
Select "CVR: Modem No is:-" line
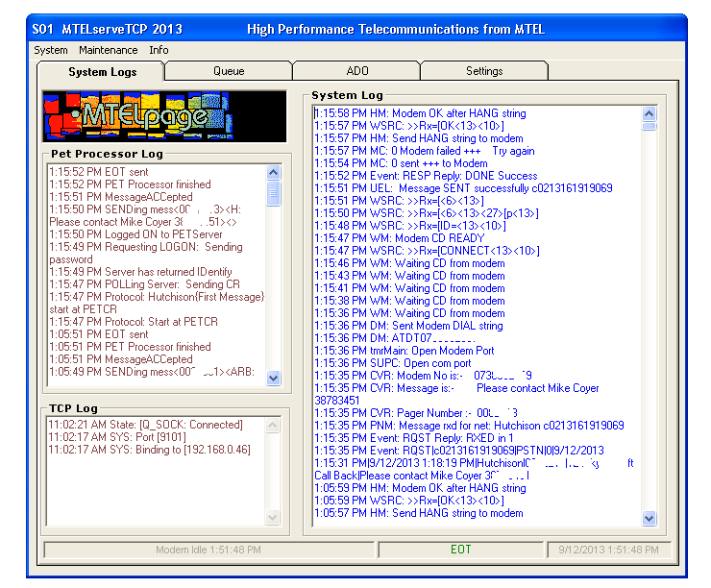pyautogui.click(x=423, y=376)
